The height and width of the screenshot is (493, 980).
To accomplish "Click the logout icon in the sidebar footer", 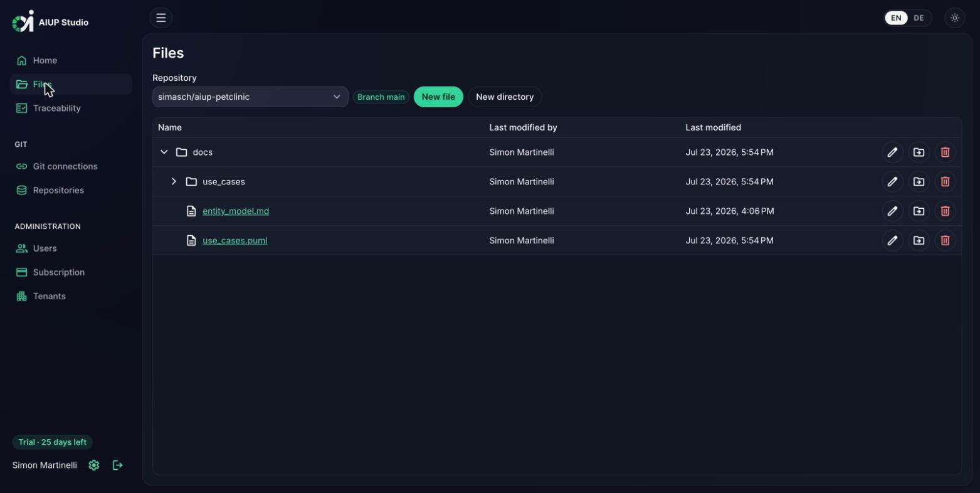I will click(x=118, y=465).
